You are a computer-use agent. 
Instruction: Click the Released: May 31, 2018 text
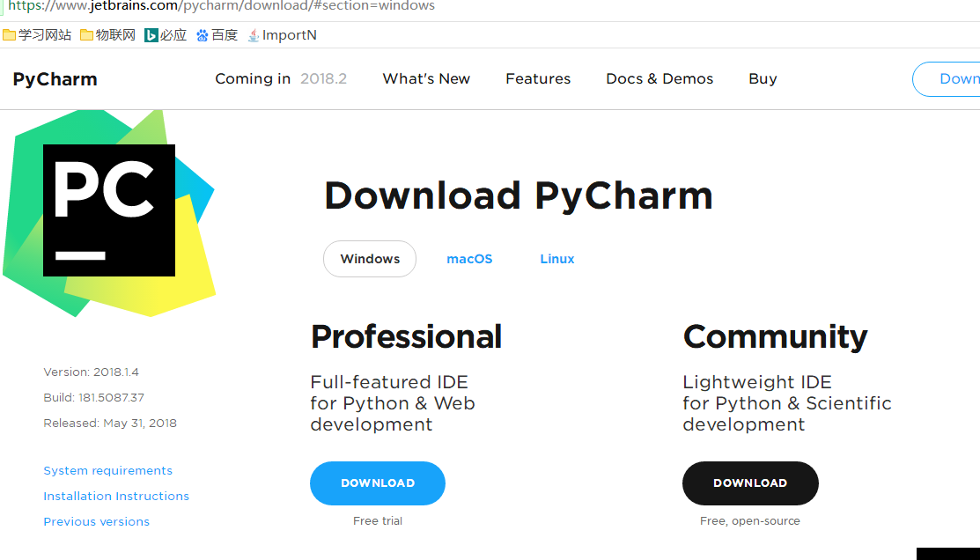(110, 424)
